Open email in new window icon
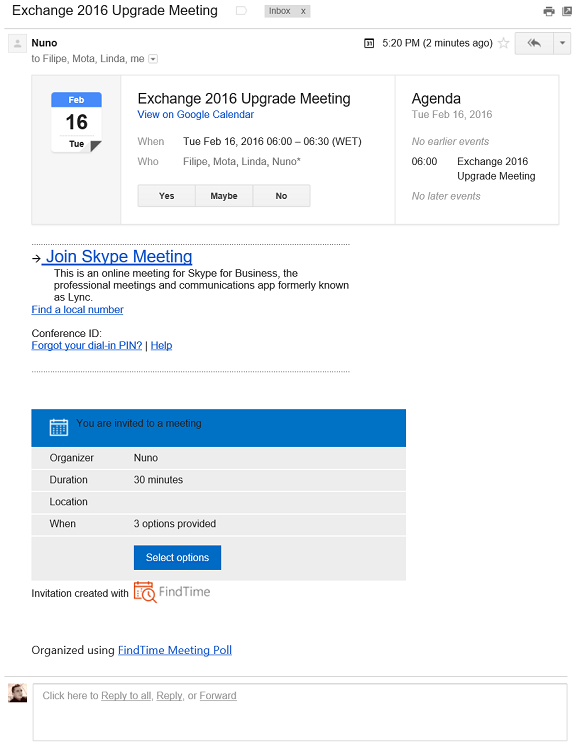Screen dimensions: 575x745 click(567, 11)
